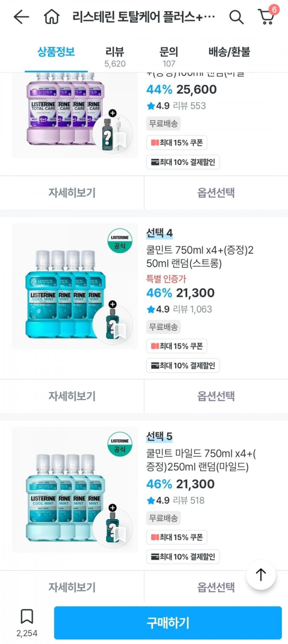Bookmark this product at bottom bar

pos(27,617)
